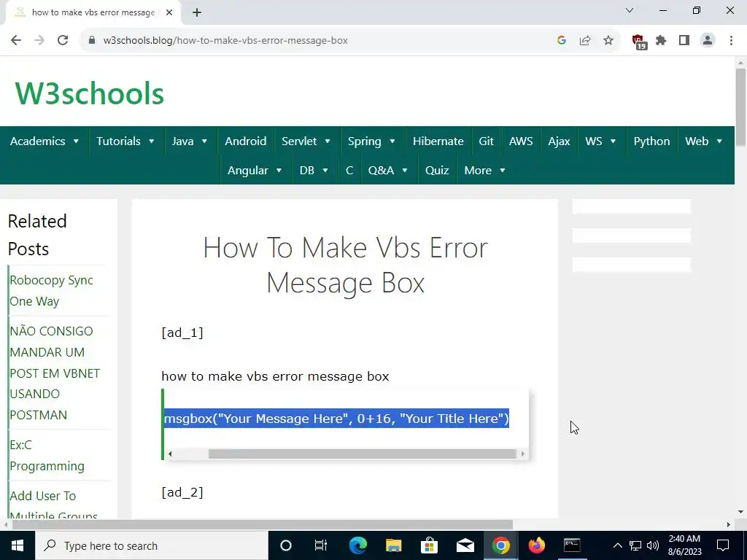Image resolution: width=747 pixels, height=560 pixels.
Task: Open Robocopy Sync One Way post
Action: [x=51, y=290]
